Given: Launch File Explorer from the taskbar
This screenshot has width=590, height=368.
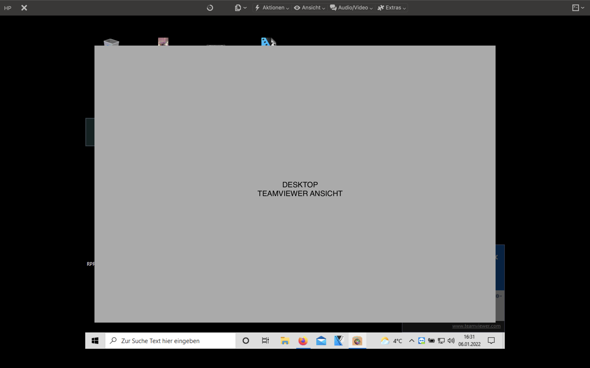Looking at the screenshot, I should tap(285, 341).
